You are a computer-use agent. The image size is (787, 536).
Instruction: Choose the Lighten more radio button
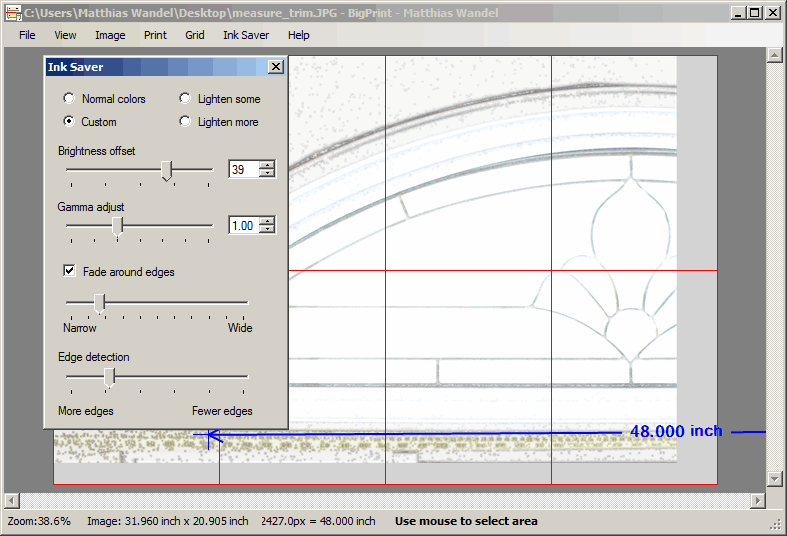(185, 122)
